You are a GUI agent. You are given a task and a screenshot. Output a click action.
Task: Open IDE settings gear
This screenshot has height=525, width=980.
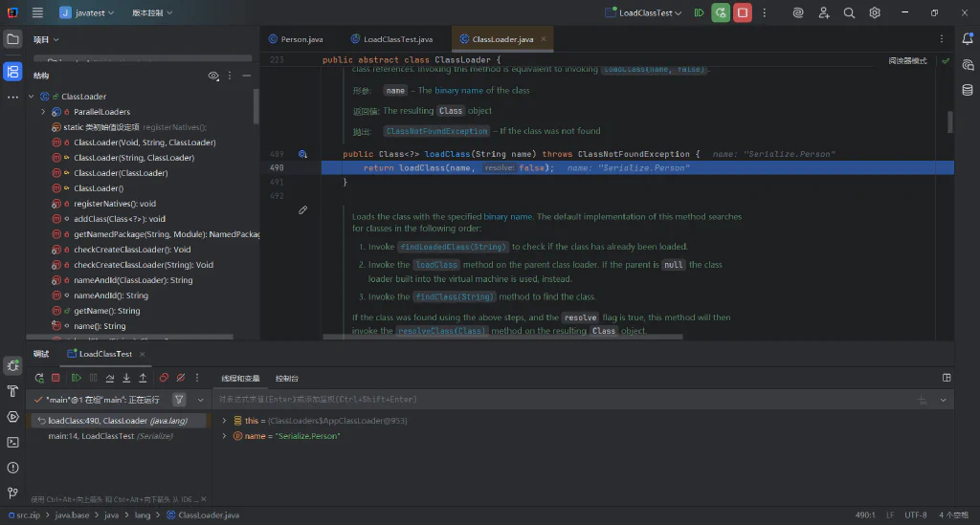pos(875,12)
